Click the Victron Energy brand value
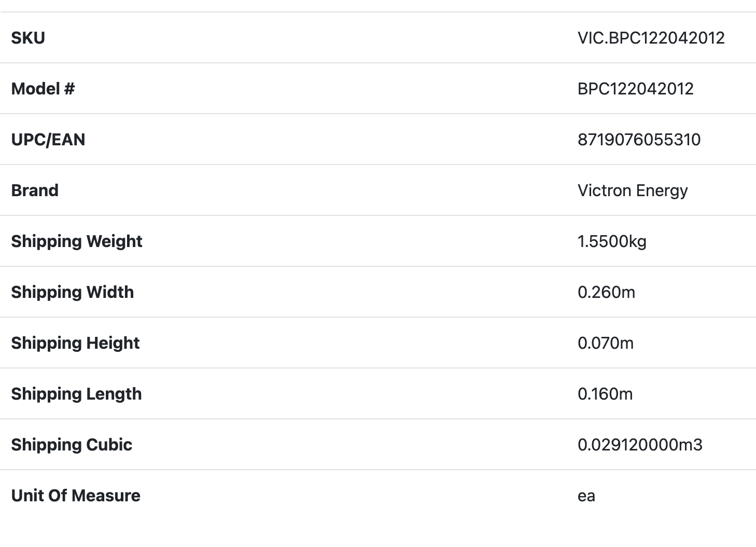The image size is (756, 547). coord(633,190)
